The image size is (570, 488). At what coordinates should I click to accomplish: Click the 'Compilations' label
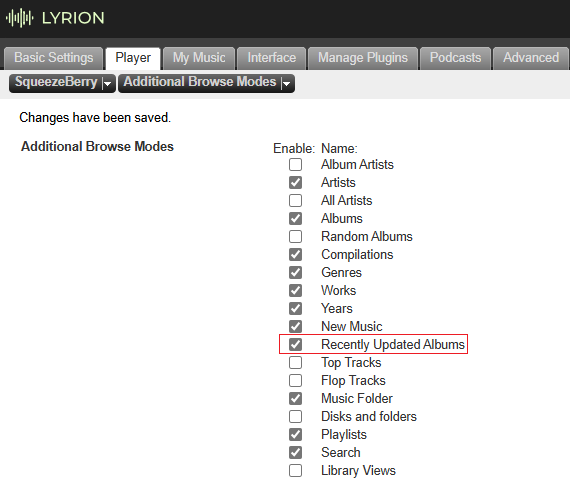357,255
